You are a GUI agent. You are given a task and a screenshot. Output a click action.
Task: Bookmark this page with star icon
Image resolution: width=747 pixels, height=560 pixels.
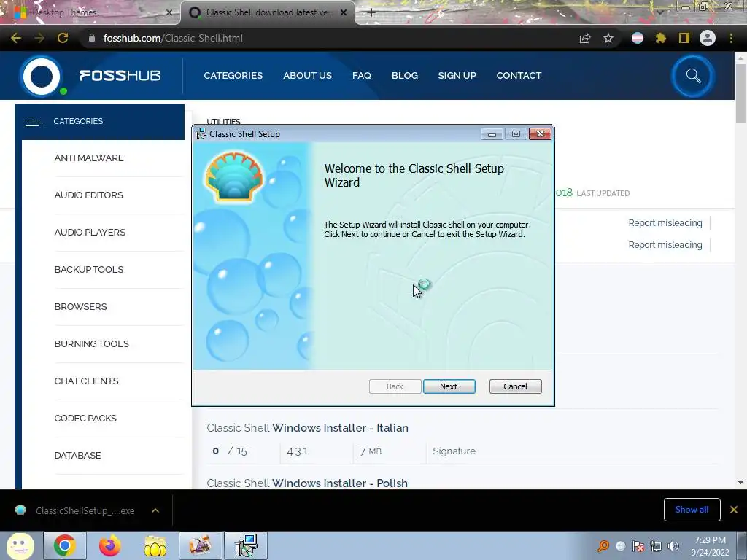(608, 38)
